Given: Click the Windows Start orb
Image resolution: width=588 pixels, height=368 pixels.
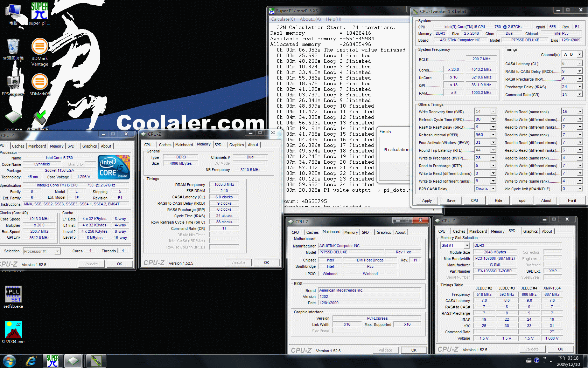Looking at the screenshot, I should pyautogui.click(x=9, y=361).
